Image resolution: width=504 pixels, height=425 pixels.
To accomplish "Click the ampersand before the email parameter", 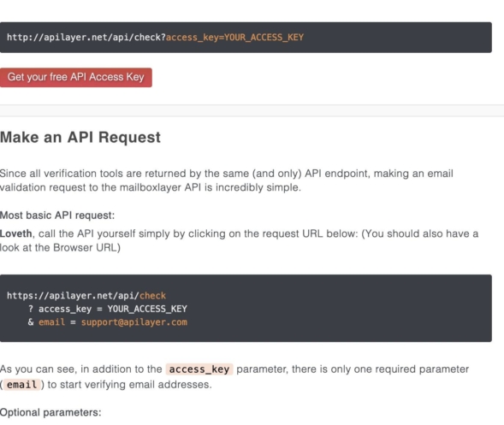I will (x=31, y=322).
